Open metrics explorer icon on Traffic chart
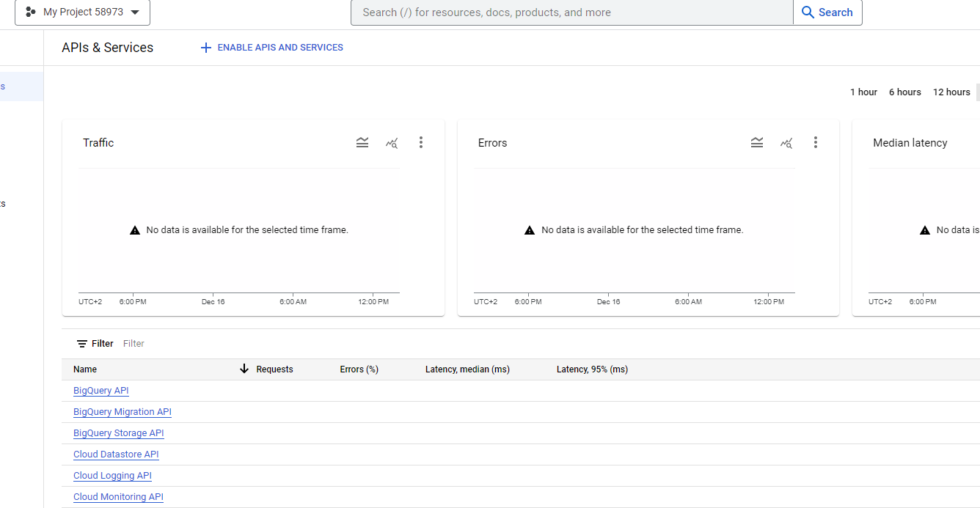Image resolution: width=980 pixels, height=508 pixels. coord(392,143)
